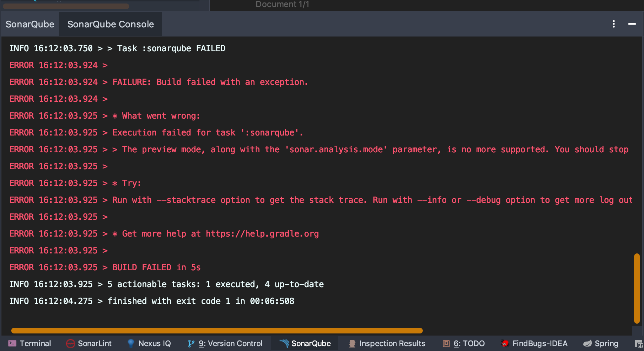Image resolution: width=644 pixels, height=351 pixels.
Task: Click 'FAILURE: Build failed with an exception.' line
Action: [x=159, y=82]
